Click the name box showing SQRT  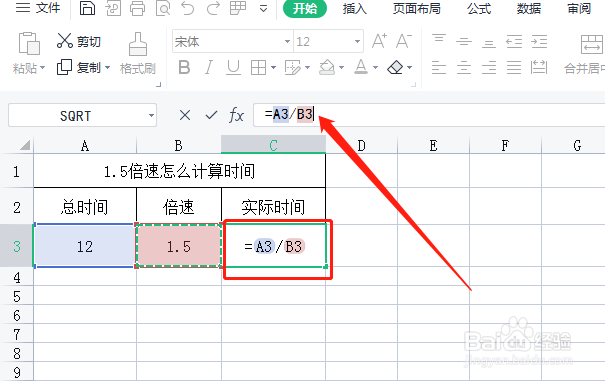(x=82, y=115)
